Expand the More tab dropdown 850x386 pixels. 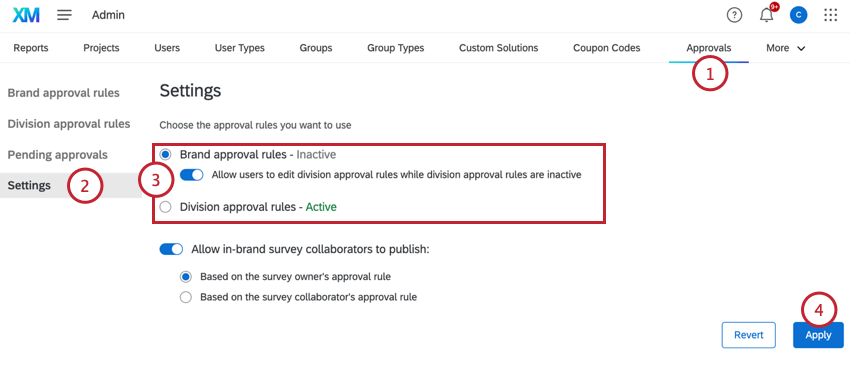785,48
